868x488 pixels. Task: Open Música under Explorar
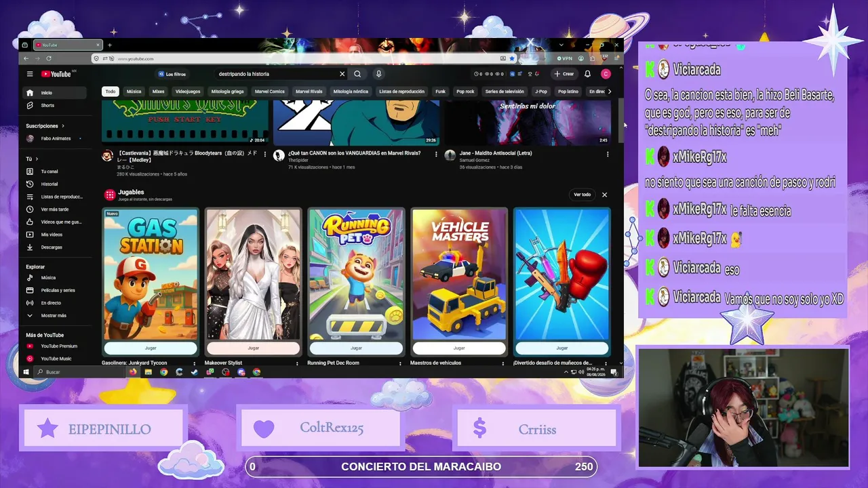54,277
